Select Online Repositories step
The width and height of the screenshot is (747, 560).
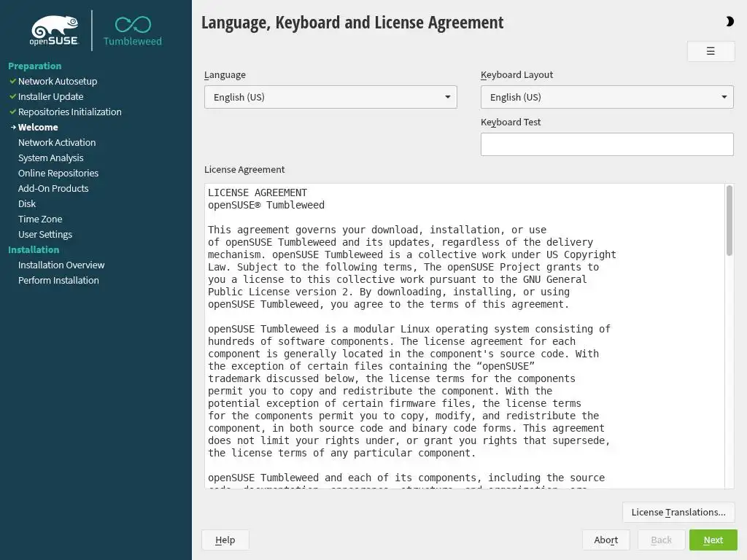click(58, 173)
